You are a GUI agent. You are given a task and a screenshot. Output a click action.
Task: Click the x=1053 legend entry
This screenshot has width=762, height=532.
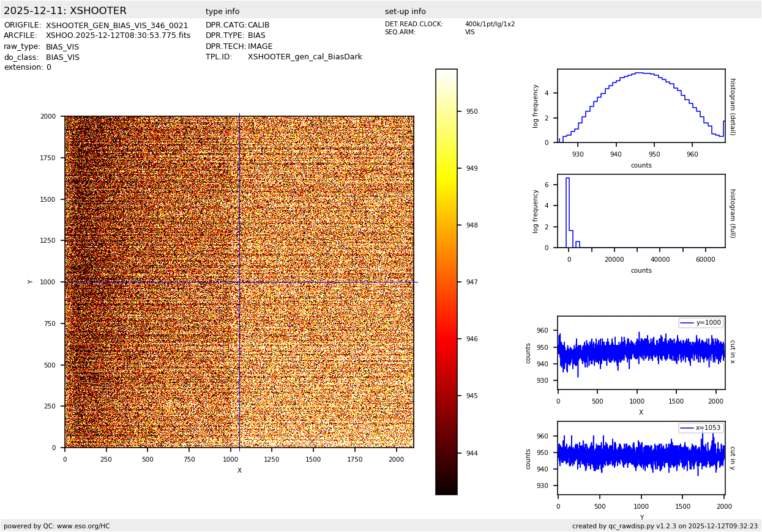(x=701, y=428)
